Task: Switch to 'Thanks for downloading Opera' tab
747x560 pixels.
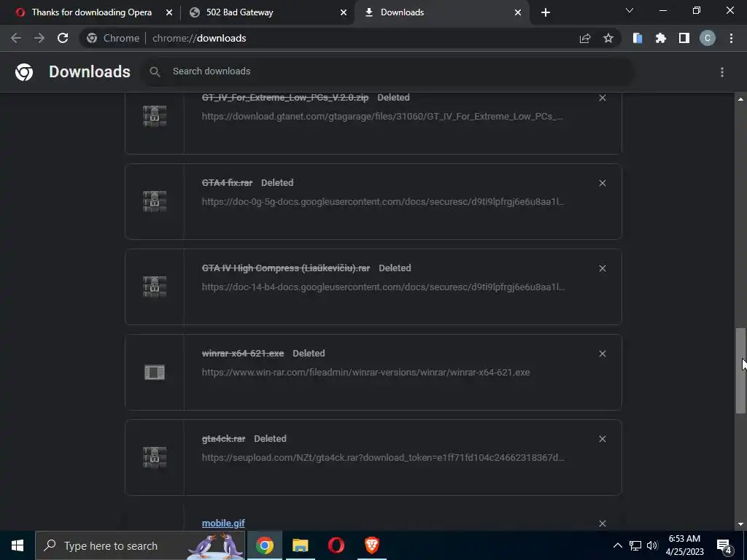Action: tap(91, 12)
